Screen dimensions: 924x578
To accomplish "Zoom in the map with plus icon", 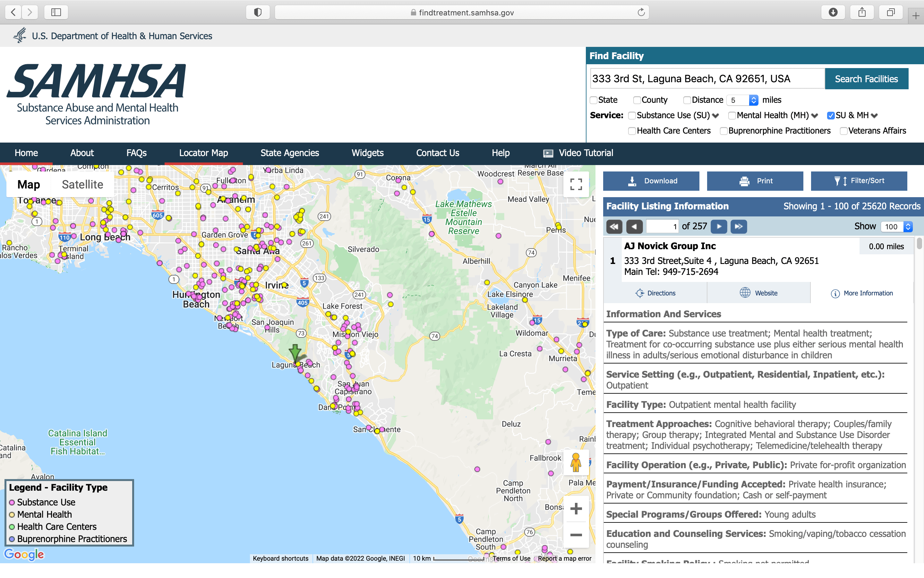I will tap(576, 508).
